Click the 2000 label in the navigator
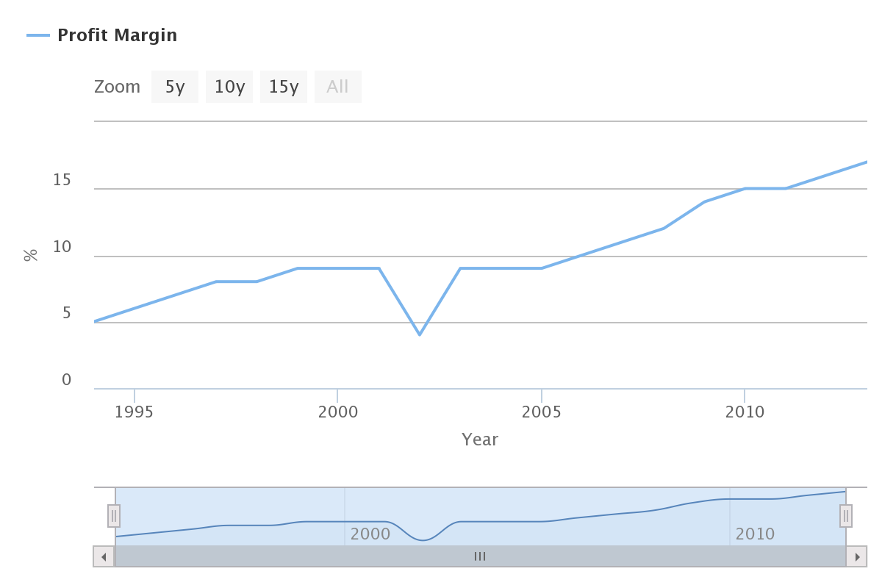Viewport: 882px width, 588px height. 370,534
